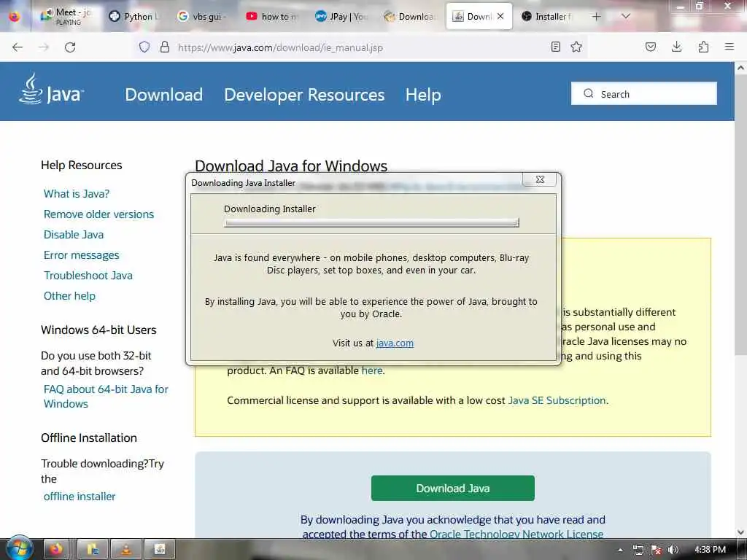This screenshot has width=747, height=560.
Task: Open the Remove older versions link
Action: point(98,214)
